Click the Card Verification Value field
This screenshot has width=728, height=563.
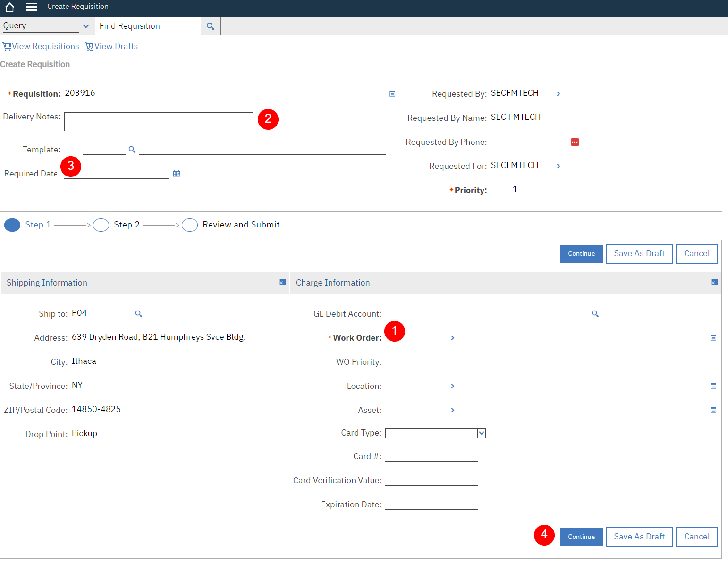pyautogui.click(x=432, y=480)
